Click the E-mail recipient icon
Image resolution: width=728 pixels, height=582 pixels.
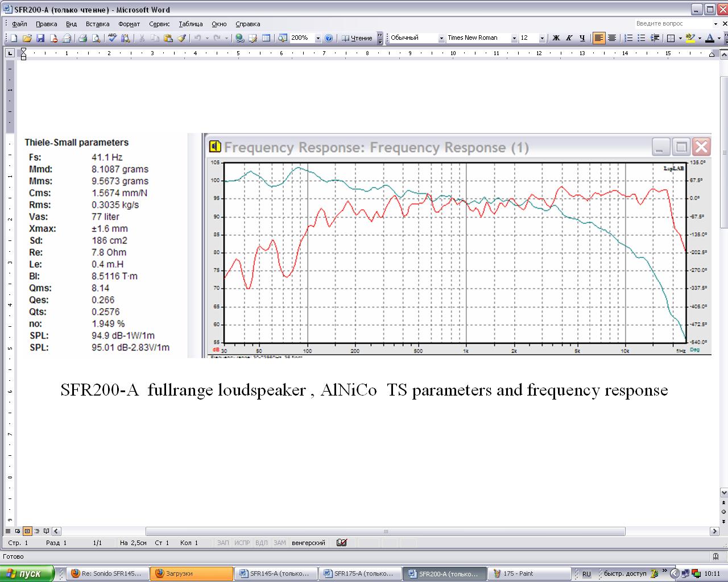[x=67, y=38]
